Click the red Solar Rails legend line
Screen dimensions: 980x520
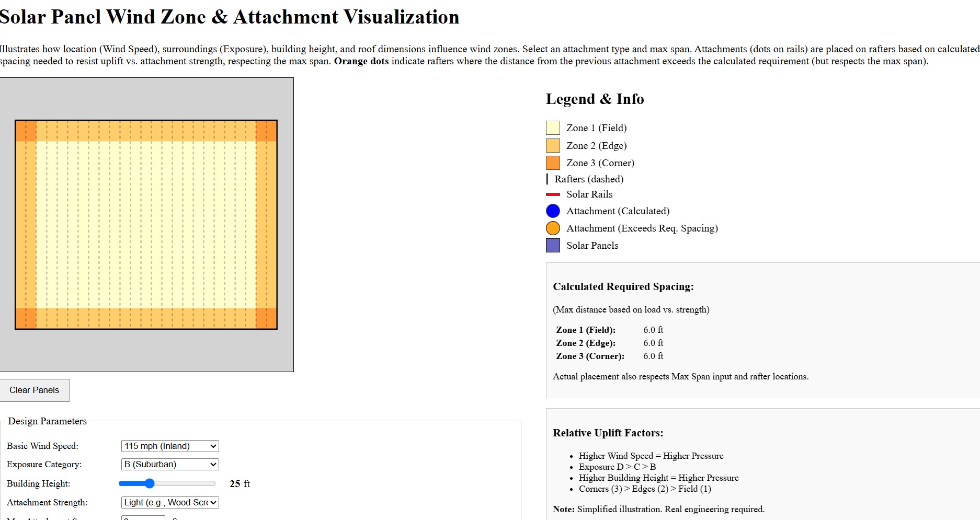tap(553, 194)
